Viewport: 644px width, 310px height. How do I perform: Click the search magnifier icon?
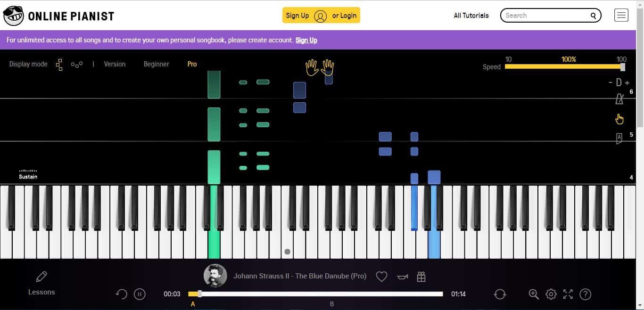[593, 16]
